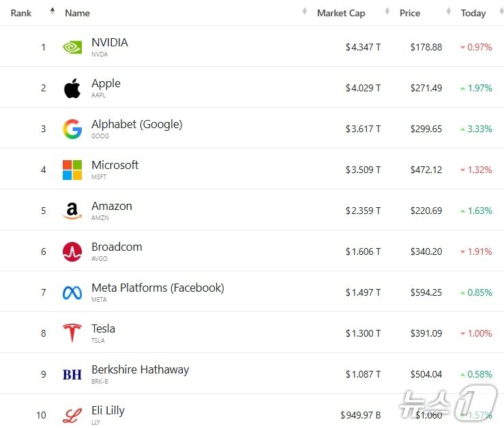504x428 pixels.
Task: Open the Meta Platforms (Facebook) link
Action: click(158, 288)
